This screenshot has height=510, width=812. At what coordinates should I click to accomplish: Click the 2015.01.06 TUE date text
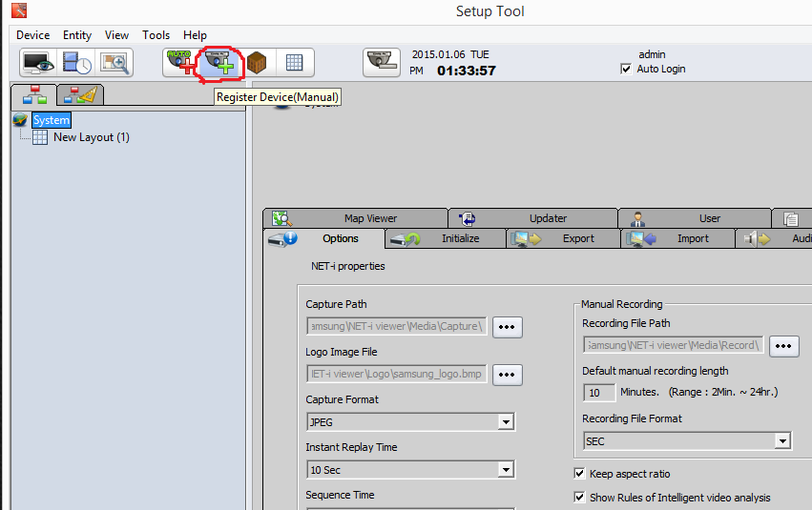point(450,54)
